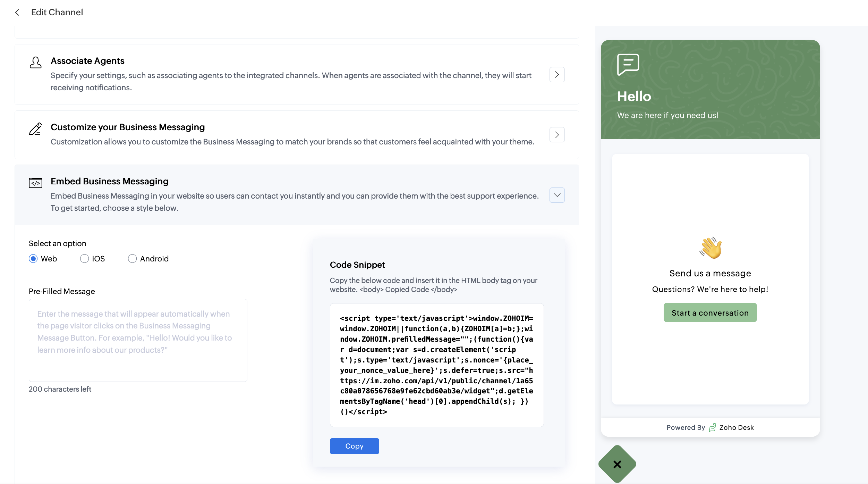This screenshot has width=868, height=484.
Task: Click the Copy button
Action: click(354, 446)
